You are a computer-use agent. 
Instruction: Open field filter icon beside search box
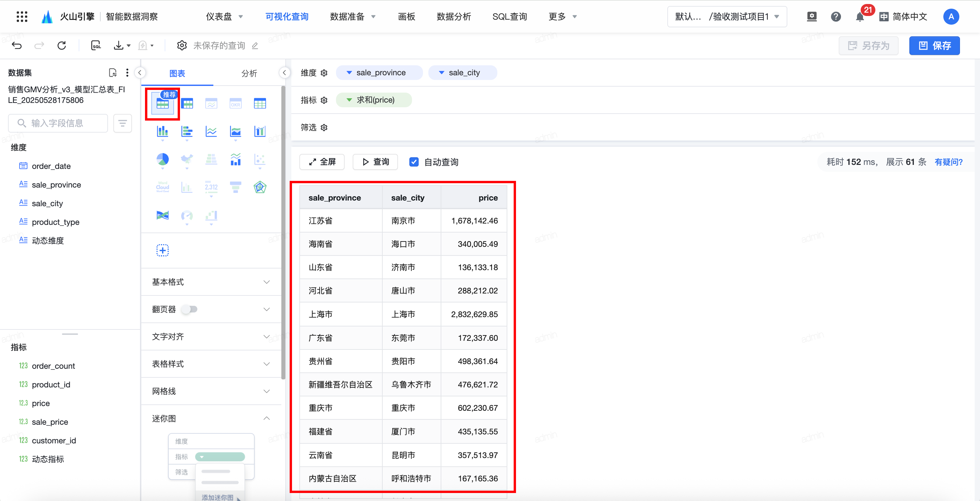(x=123, y=124)
